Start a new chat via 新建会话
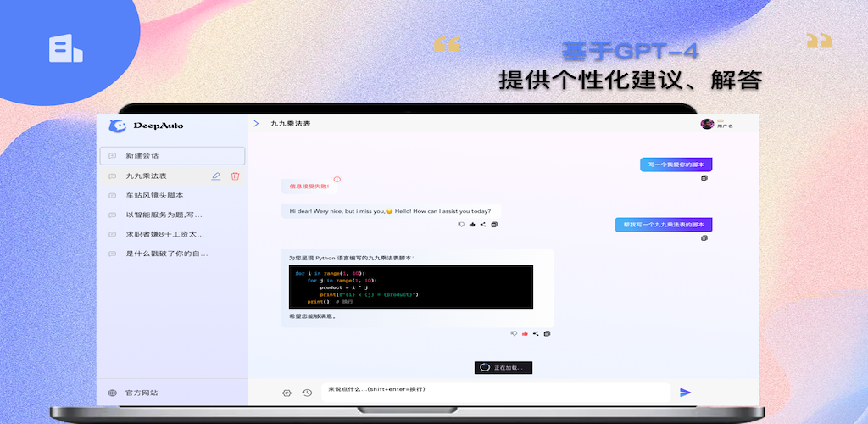868x424 pixels. click(x=172, y=155)
